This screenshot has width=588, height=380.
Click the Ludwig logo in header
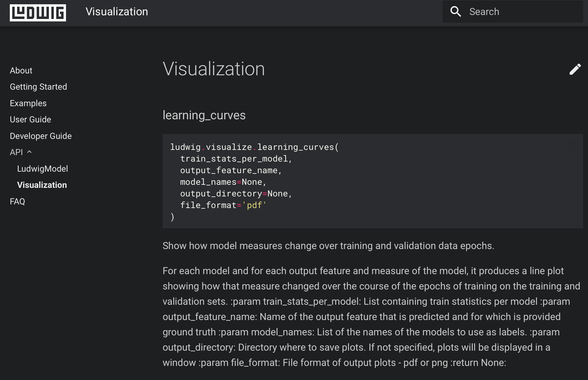(38, 13)
